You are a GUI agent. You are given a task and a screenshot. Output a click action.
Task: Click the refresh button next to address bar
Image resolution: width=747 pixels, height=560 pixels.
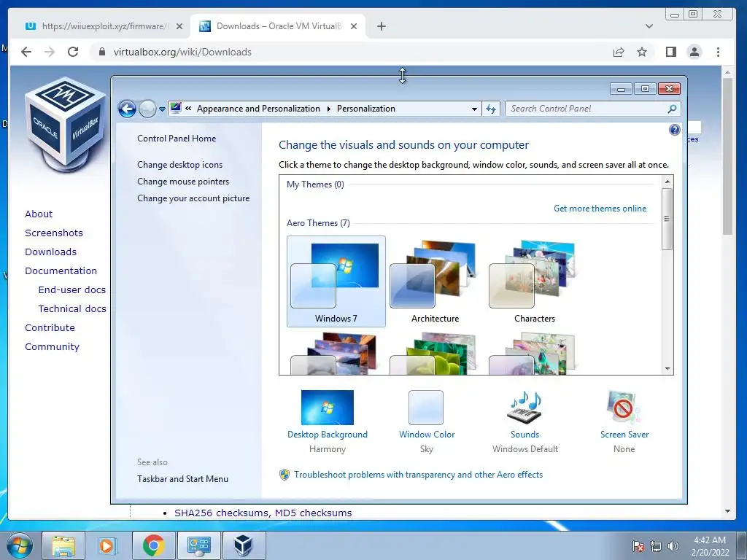coord(491,109)
